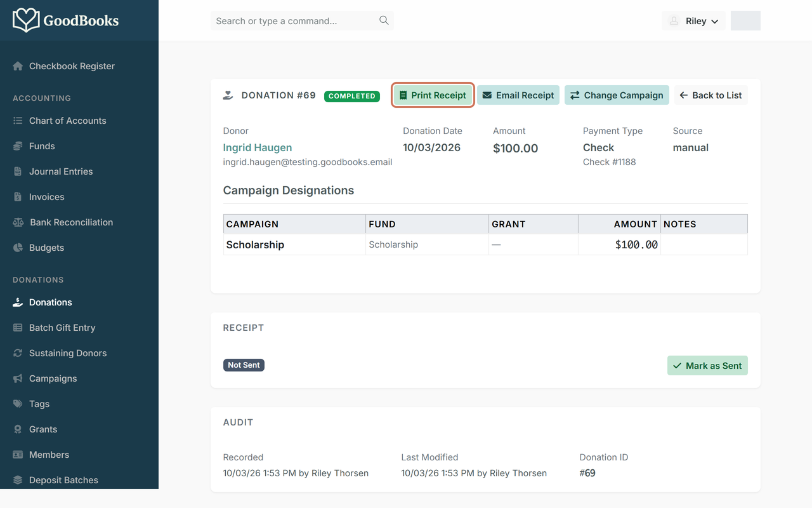Click the Campaigns megaphone icon
The width and height of the screenshot is (812, 508).
(x=18, y=378)
